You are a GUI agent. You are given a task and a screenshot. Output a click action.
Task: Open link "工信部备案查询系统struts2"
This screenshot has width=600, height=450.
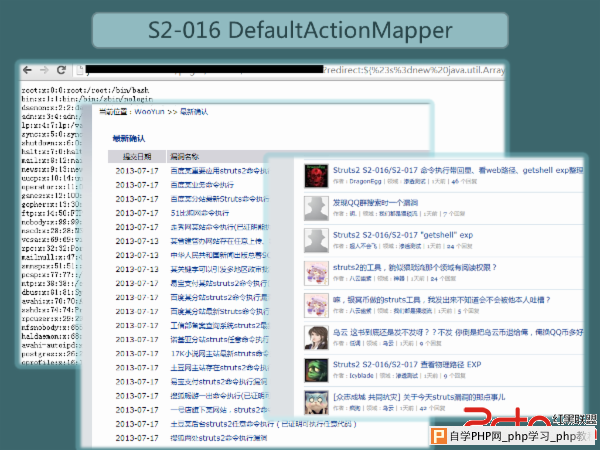coord(220,326)
